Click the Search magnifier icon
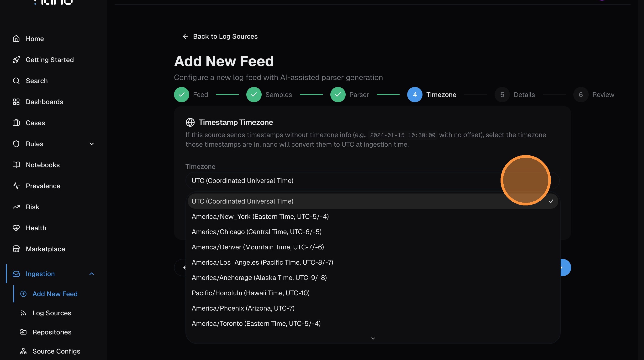Screen dimensions: 644x360 (16, 81)
